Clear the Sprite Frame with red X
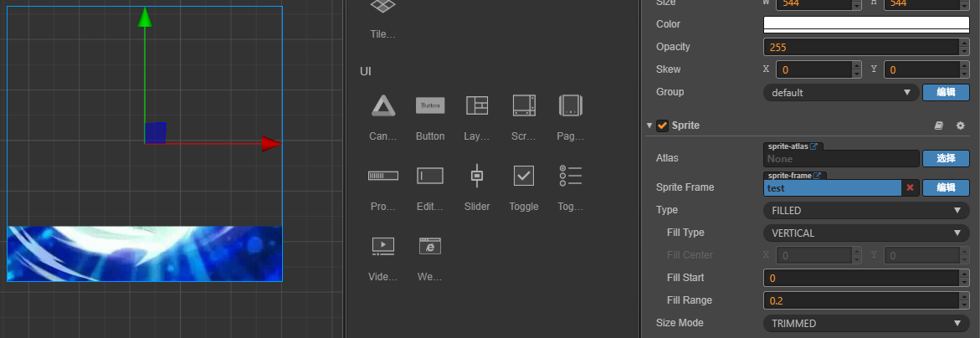The width and height of the screenshot is (980, 338). pyautogui.click(x=910, y=188)
